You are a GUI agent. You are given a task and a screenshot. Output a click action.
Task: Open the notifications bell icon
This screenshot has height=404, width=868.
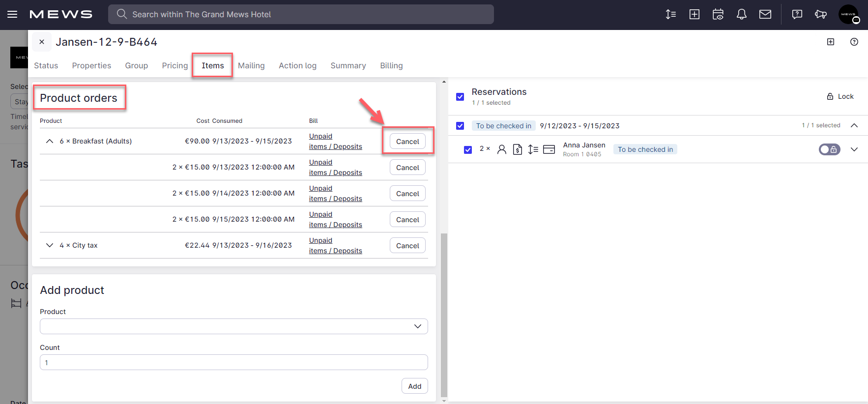742,14
